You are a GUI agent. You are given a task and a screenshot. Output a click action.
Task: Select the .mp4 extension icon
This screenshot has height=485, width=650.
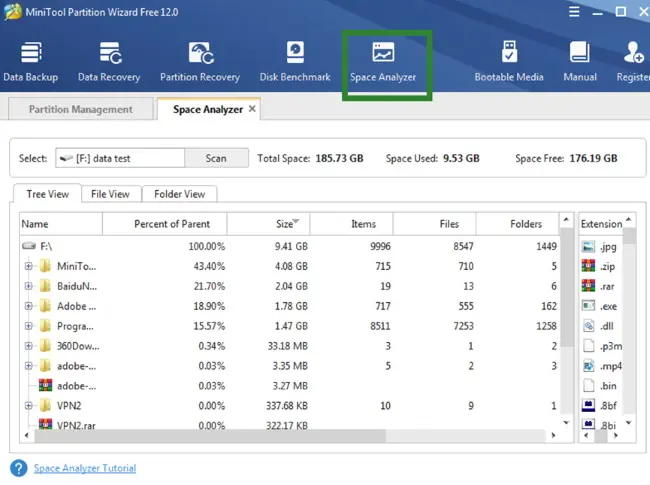(x=588, y=366)
